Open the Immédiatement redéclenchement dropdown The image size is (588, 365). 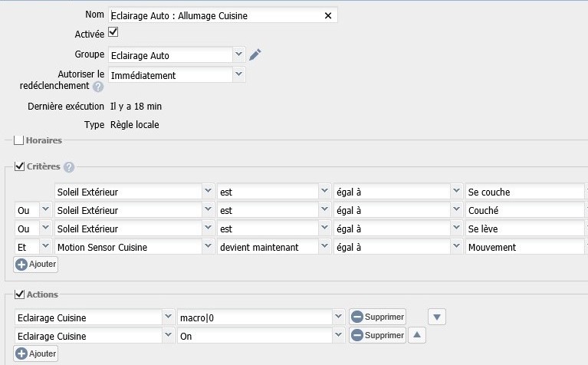coord(238,74)
